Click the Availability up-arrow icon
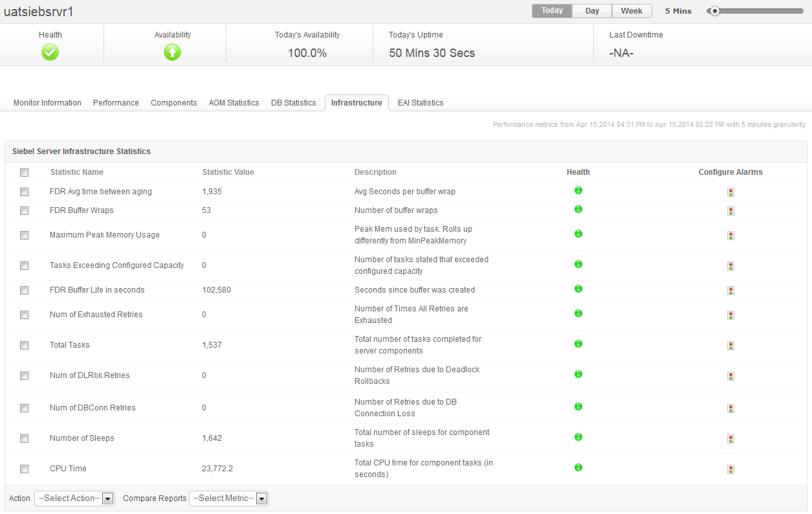812x514 pixels. point(172,52)
